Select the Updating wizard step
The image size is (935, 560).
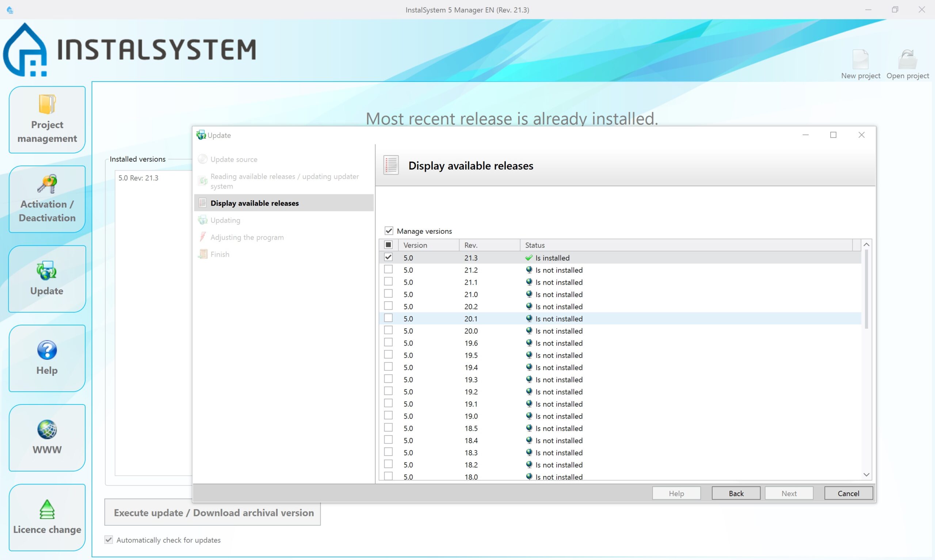coord(284,220)
